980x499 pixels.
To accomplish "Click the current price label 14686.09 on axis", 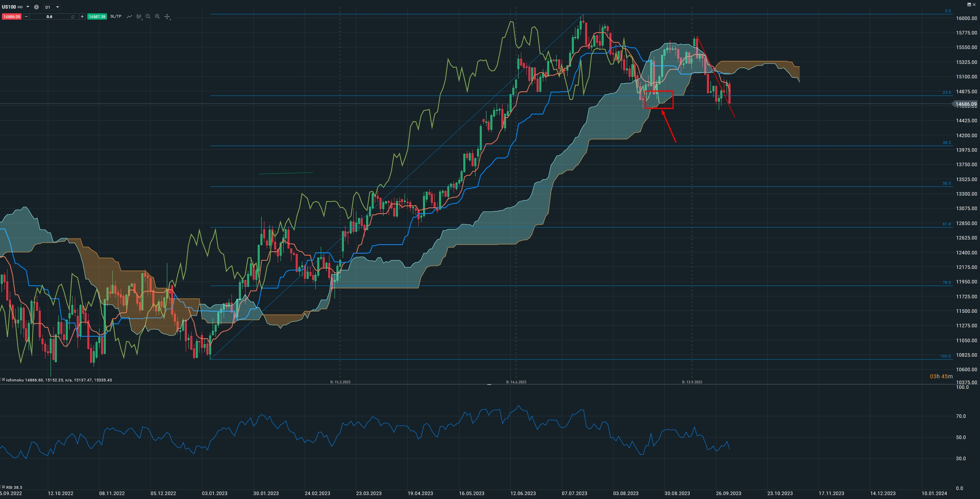I will pyautogui.click(x=966, y=104).
